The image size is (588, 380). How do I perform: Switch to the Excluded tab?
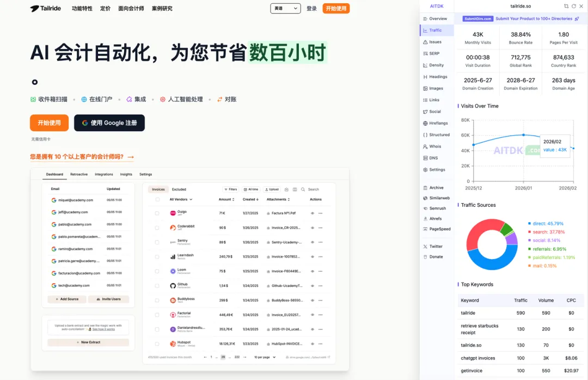[179, 189]
